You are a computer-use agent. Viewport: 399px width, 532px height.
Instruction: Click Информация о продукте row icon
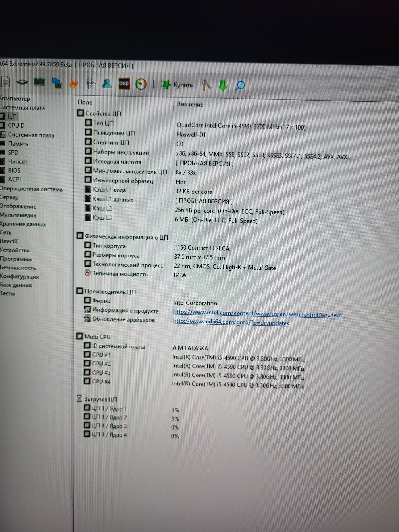(87, 309)
